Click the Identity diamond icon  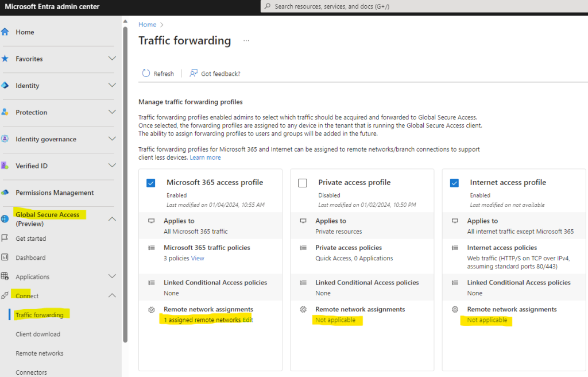[x=5, y=85]
